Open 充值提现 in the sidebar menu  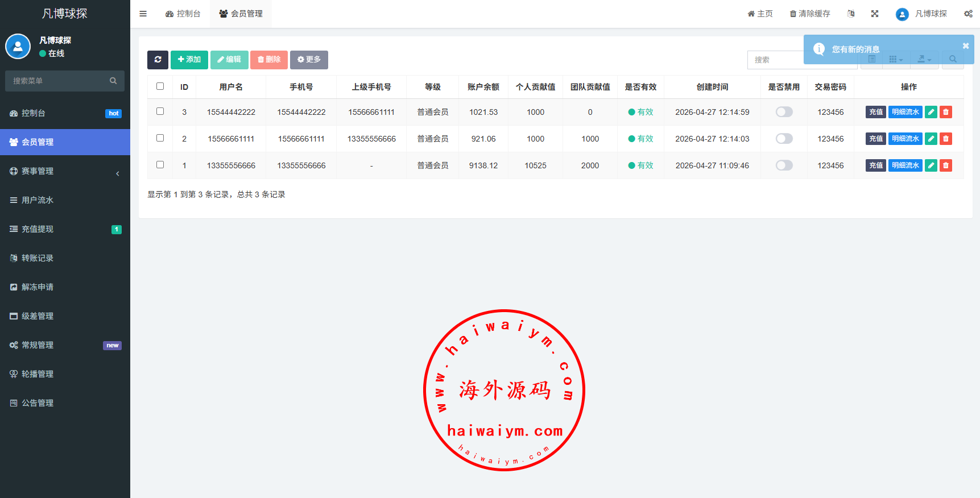click(65, 229)
